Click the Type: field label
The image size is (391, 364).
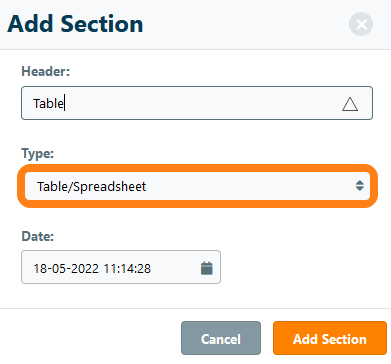(37, 154)
